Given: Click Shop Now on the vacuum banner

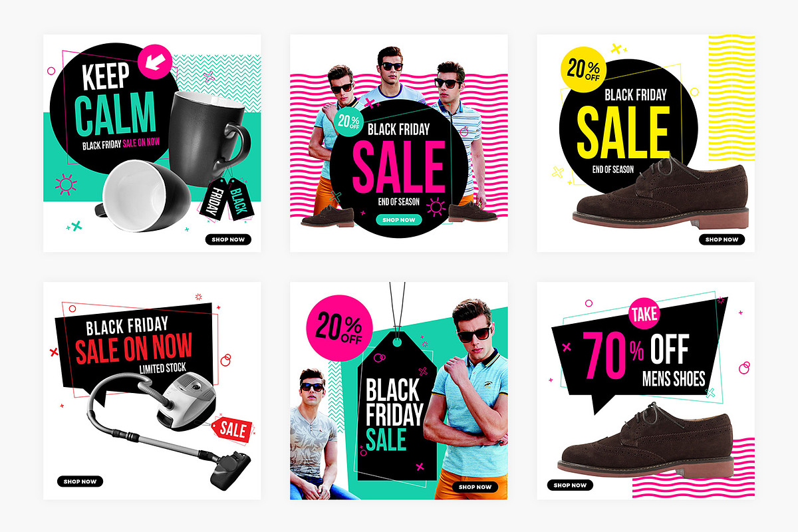Looking at the screenshot, I should pyautogui.click(x=80, y=481).
